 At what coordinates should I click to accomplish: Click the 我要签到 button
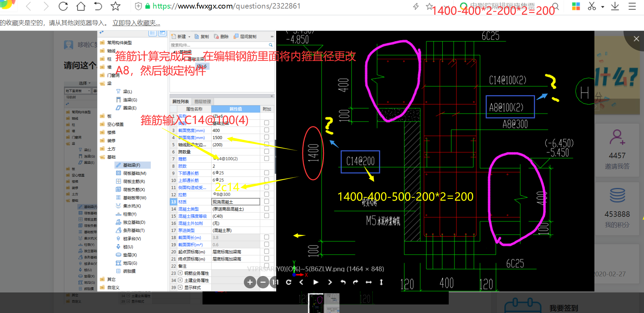click(564, 308)
